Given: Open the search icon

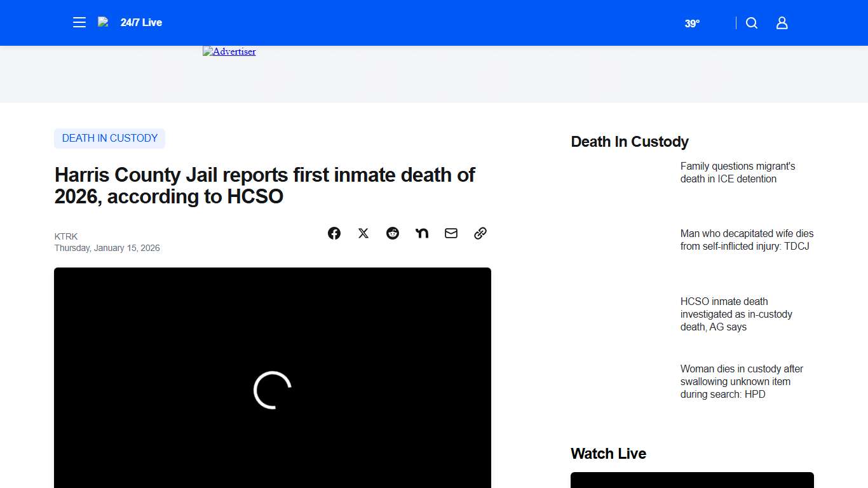Looking at the screenshot, I should coord(751,22).
